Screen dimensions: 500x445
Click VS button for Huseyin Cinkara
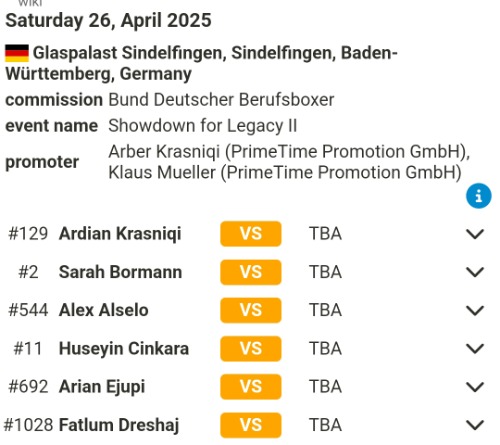251,349
